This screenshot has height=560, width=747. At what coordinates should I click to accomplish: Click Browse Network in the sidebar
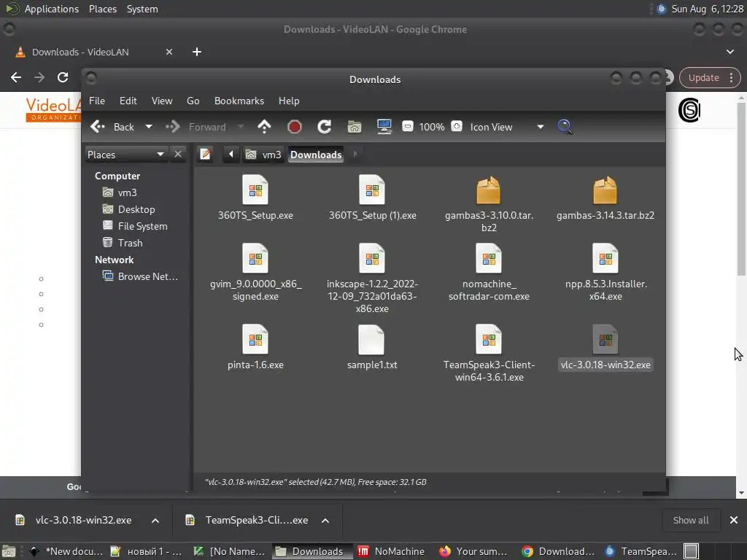pos(140,276)
